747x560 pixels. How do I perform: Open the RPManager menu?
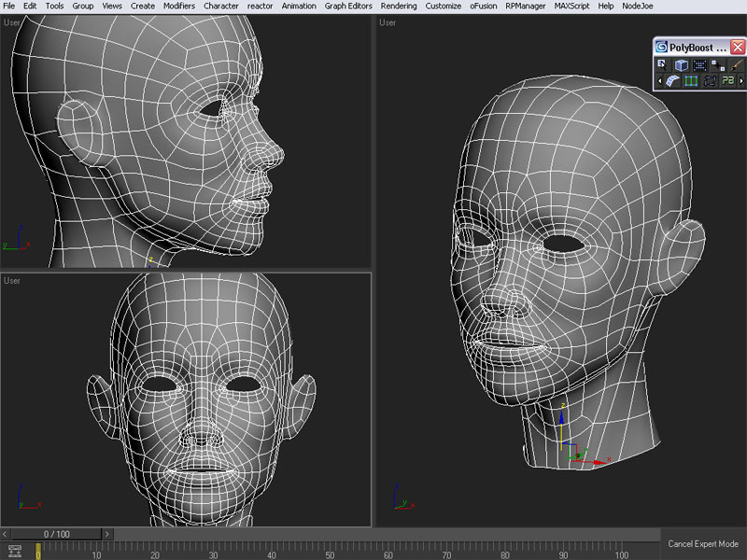coord(526,7)
